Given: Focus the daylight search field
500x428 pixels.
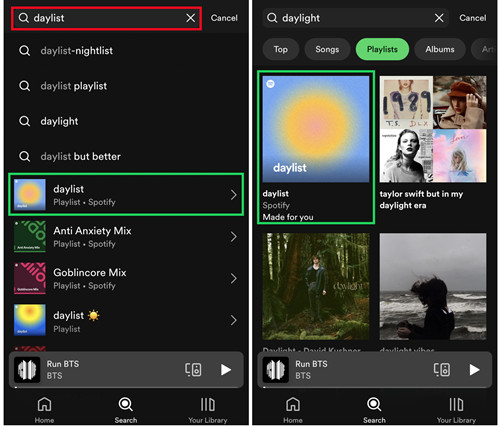Looking at the screenshot, I should click(355, 18).
